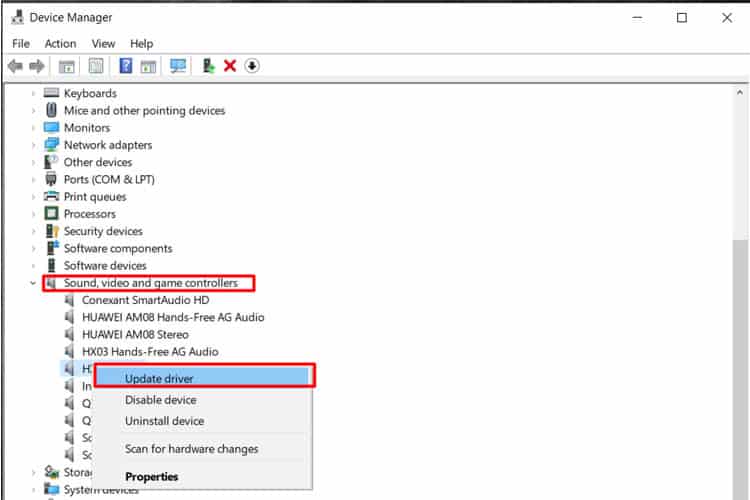Select the Security devices label
Image resolution: width=750 pixels, height=500 pixels.
[x=103, y=231]
